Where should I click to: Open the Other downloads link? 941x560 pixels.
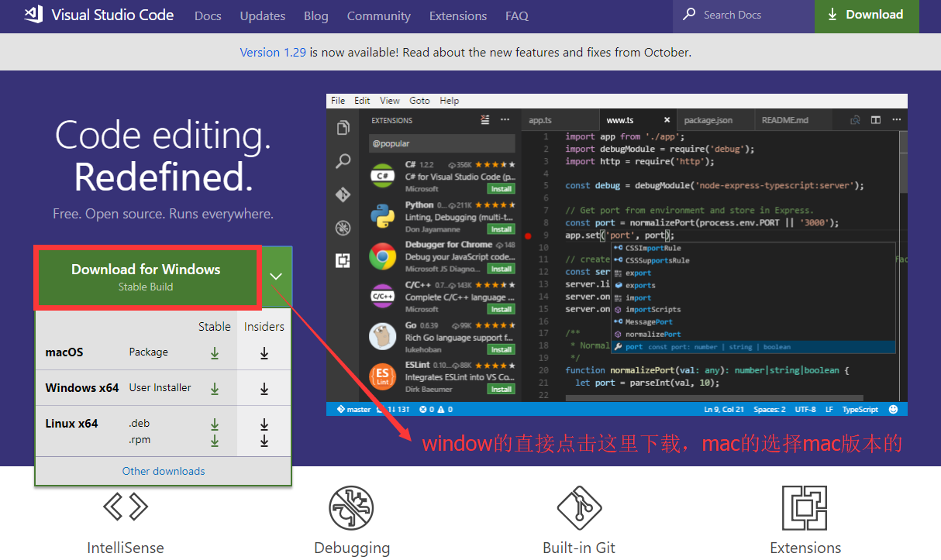pos(164,471)
